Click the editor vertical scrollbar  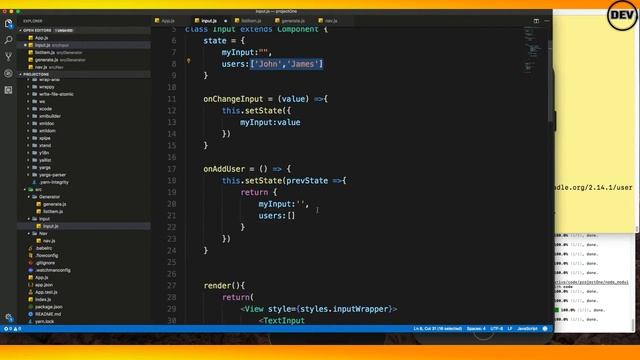click(550, 82)
